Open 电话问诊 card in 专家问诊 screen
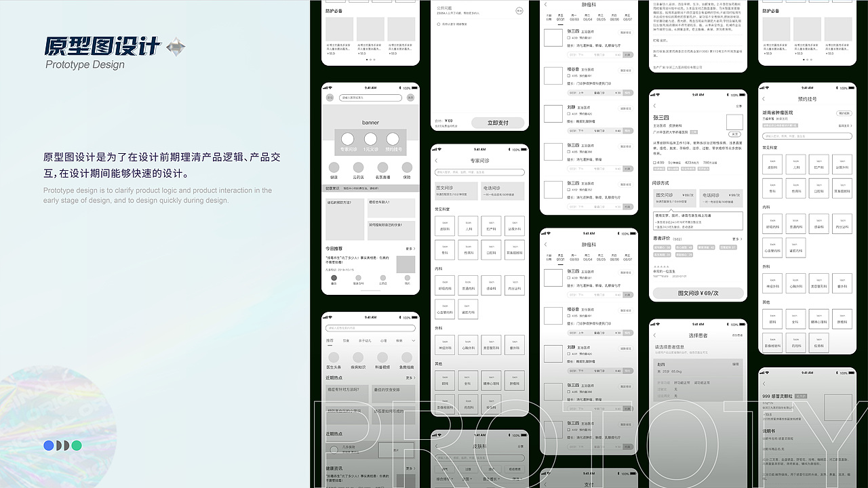The height and width of the screenshot is (488, 868). click(502, 190)
